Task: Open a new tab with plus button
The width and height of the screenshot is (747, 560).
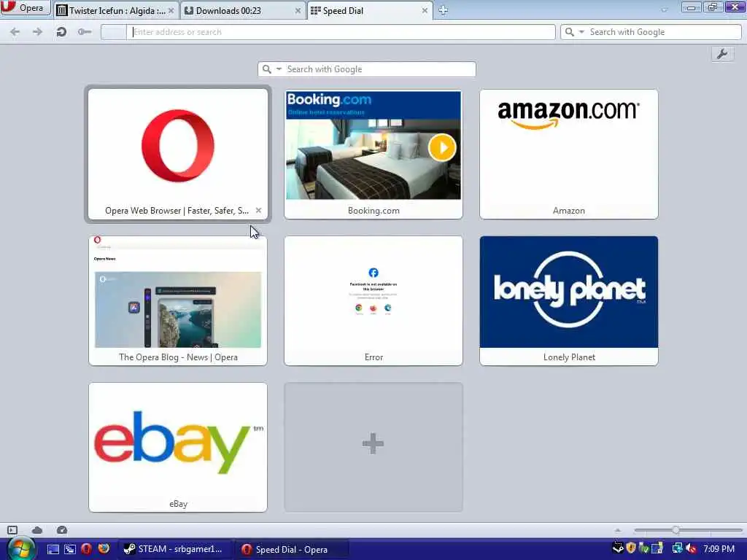Action: point(443,10)
